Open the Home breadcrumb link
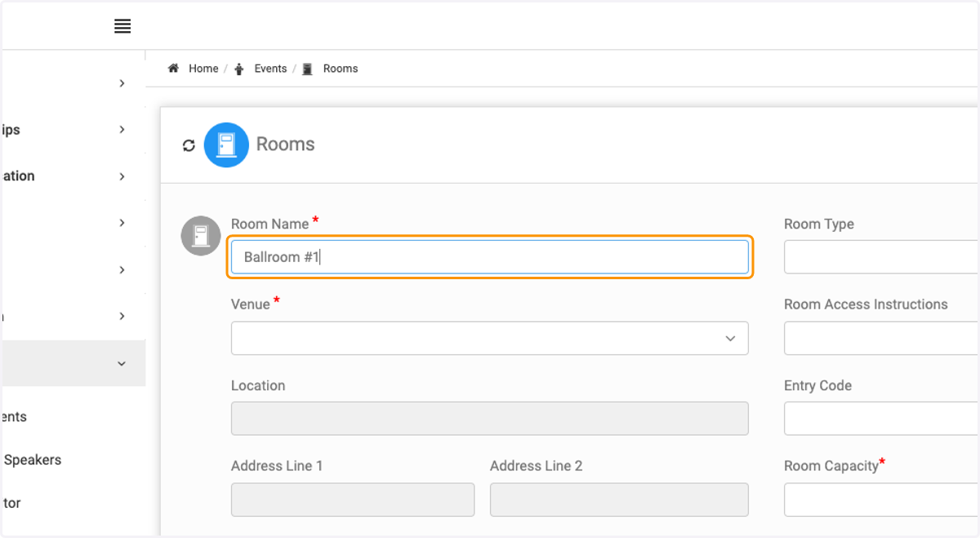980x538 pixels. click(x=203, y=69)
